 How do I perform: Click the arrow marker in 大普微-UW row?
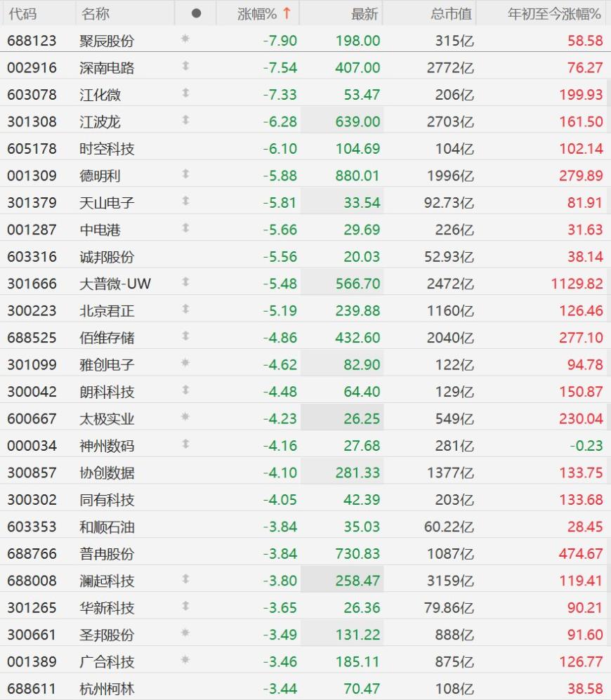coord(186,282)
